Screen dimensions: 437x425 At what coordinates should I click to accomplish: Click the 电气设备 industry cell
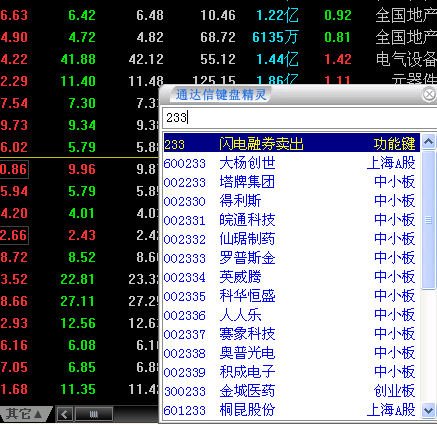(x=406, y=59)
